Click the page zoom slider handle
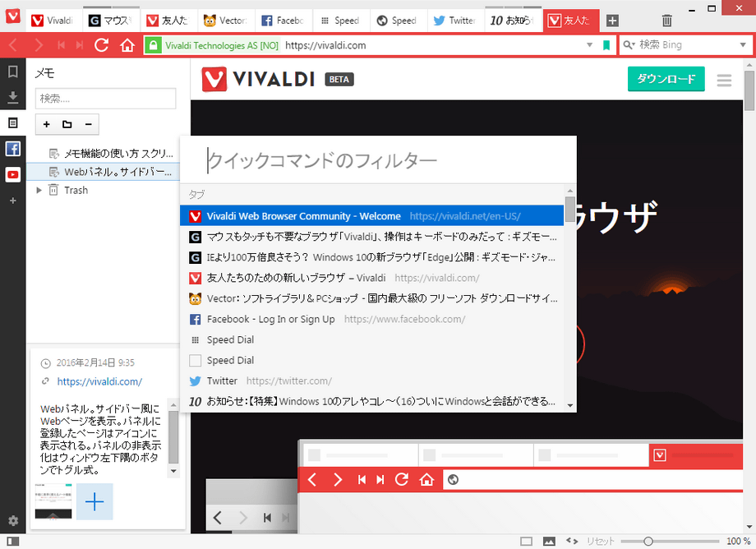Image resolution: width=756 pixels, height=549 pixels. (648, 542)
